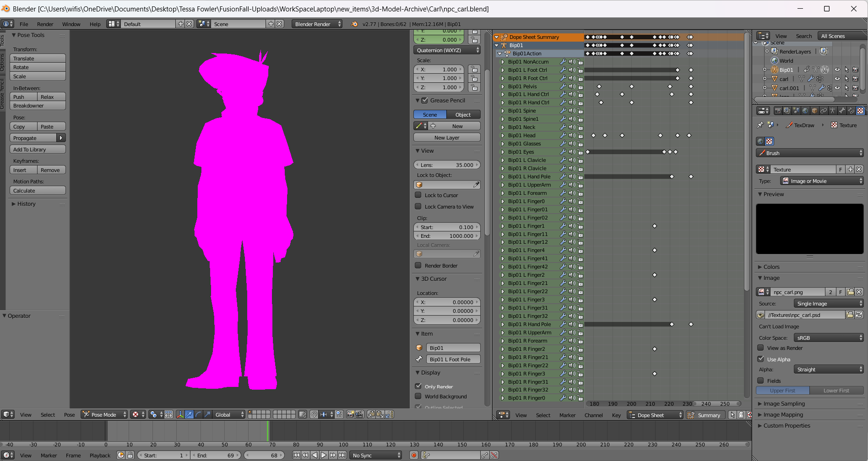The height and width of the screenshot is (461, 868).
Task: Open the Key menu in Dope Sheet header
Action: pos(616,415)
